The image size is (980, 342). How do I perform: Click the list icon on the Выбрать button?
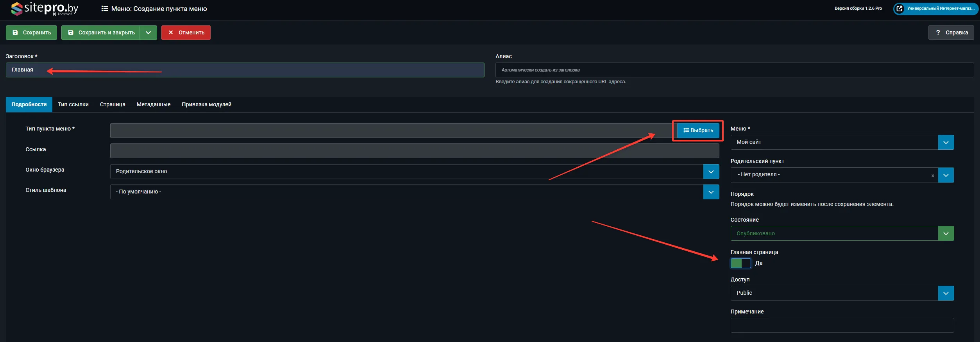[x=686, y=130]
